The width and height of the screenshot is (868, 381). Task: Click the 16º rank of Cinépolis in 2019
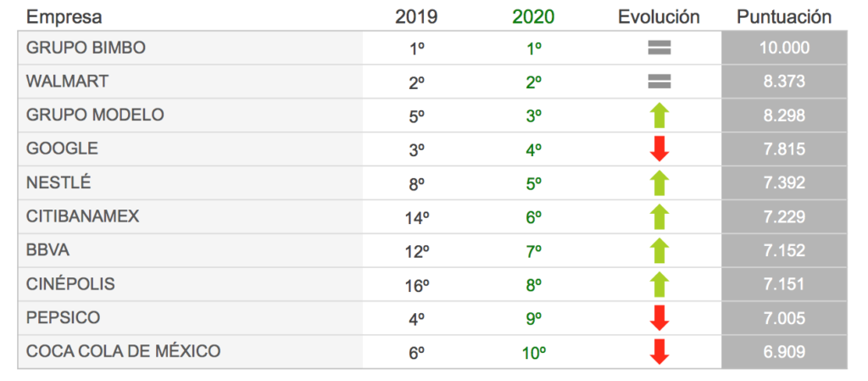[x=417, y=286]
